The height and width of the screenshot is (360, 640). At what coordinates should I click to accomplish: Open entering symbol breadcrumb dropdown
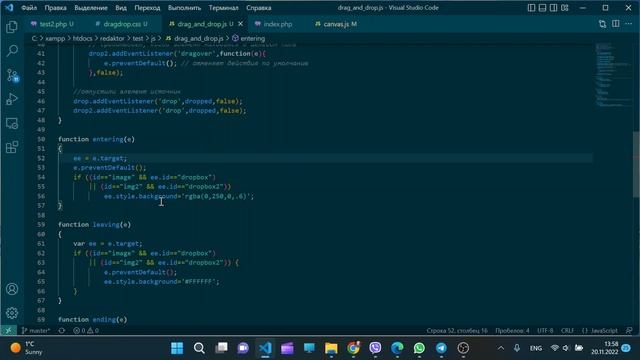[249, 38]
